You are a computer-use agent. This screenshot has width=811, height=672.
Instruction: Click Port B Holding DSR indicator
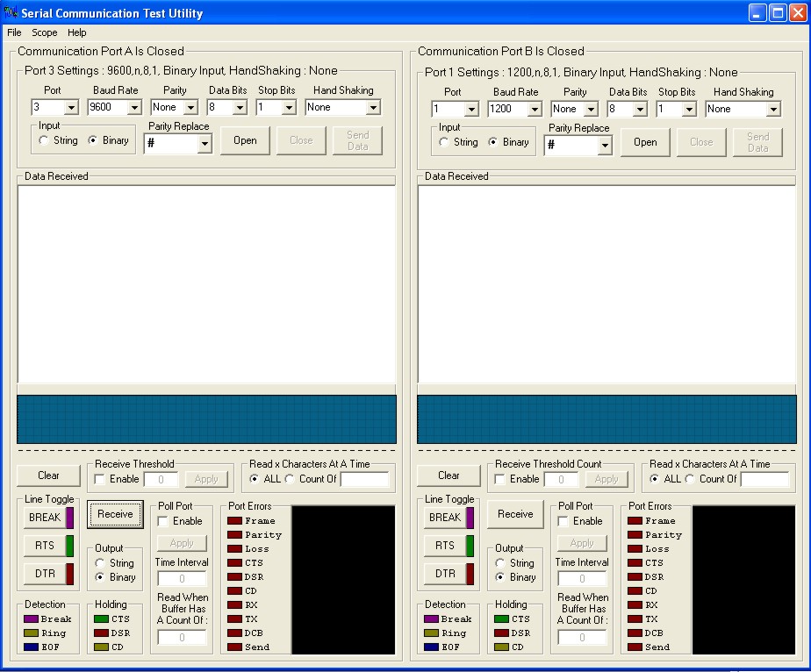pos(502,633)
